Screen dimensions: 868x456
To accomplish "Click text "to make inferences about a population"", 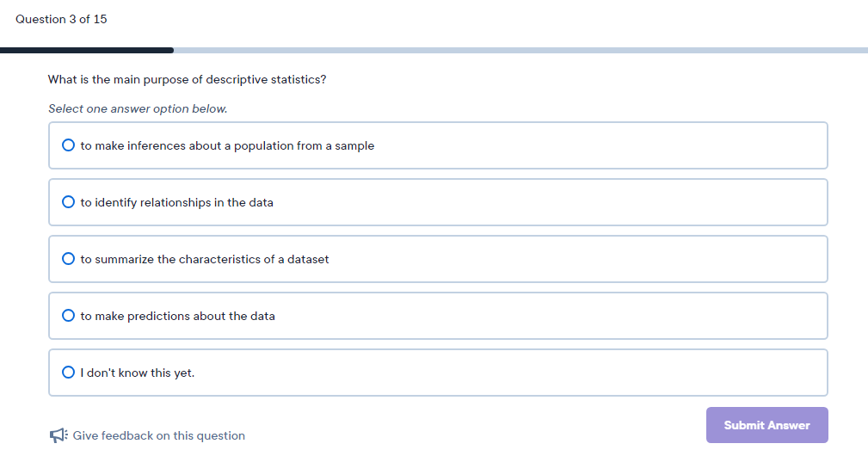I will pyautogui.click(x=188, y=145).
